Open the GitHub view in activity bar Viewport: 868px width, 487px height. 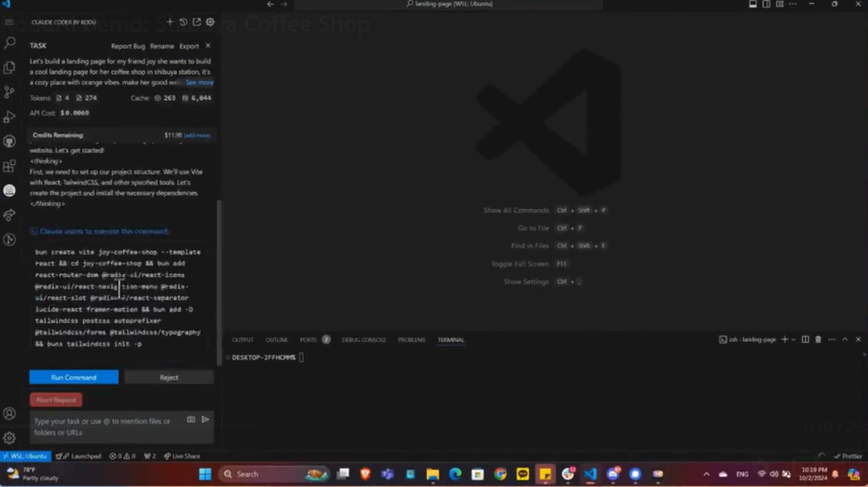click(10, 141)
